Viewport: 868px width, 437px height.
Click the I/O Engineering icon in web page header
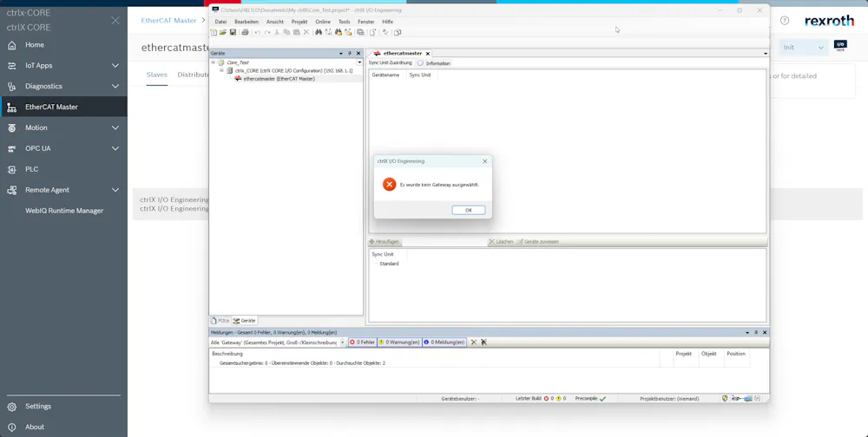pyautogui.click(x=840, y=46)
